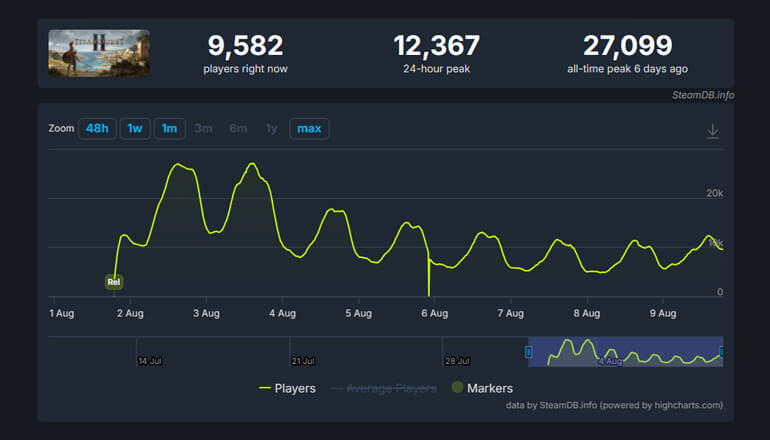Click the left navigator range handle
770x440 pixels.
click(529, 352)
